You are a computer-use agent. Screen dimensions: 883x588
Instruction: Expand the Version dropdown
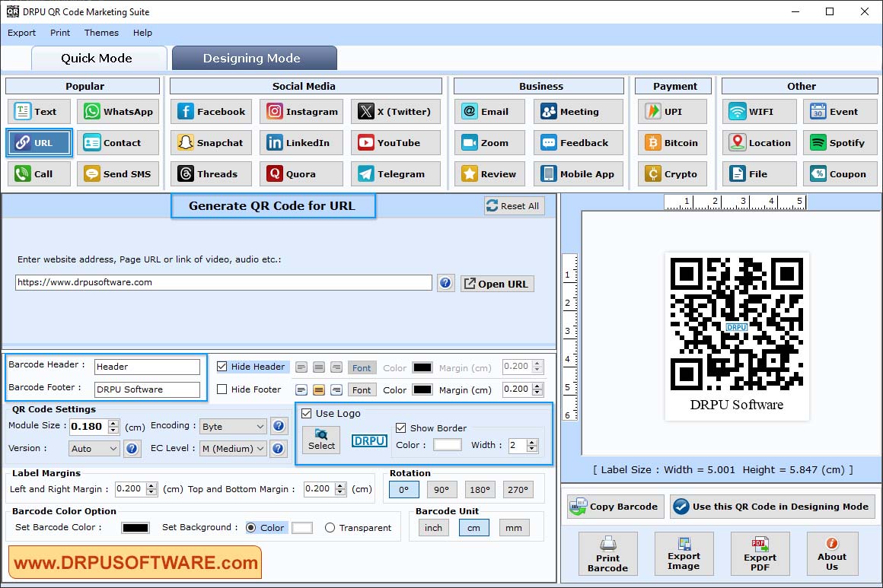click(x=94, y=449)
